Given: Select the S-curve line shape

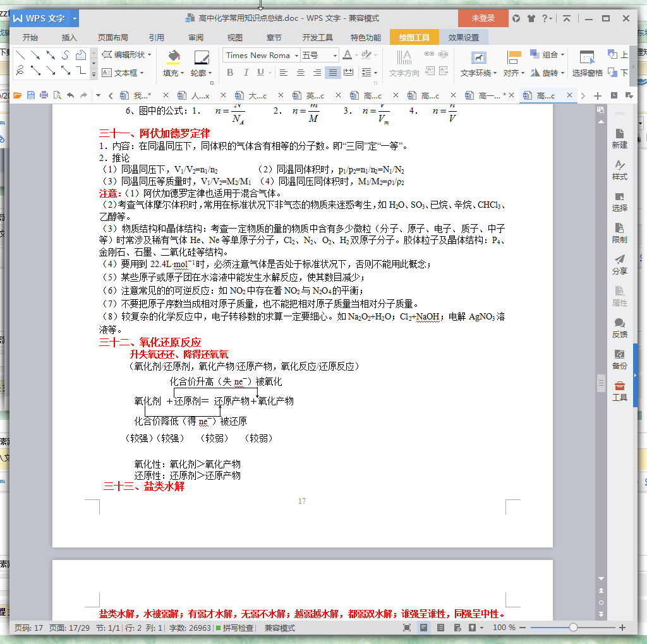Looking at the screenshot, I should [x=66, y=55].
